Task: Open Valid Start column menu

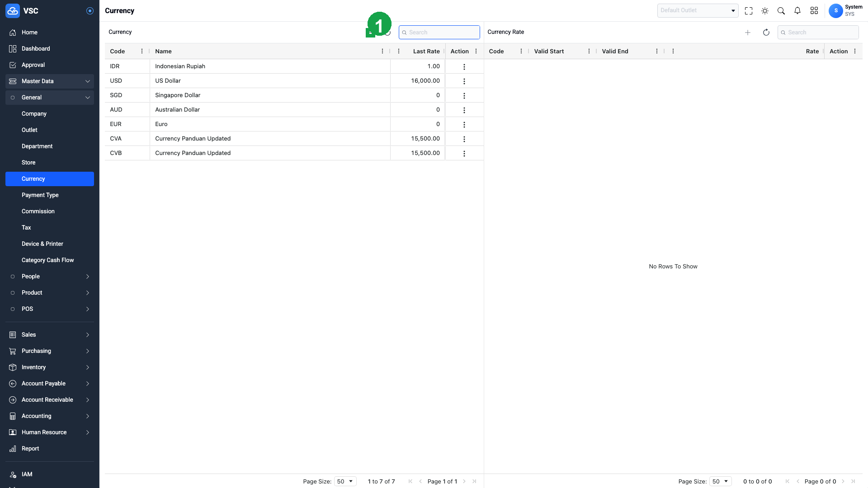Action: point(589,52)
